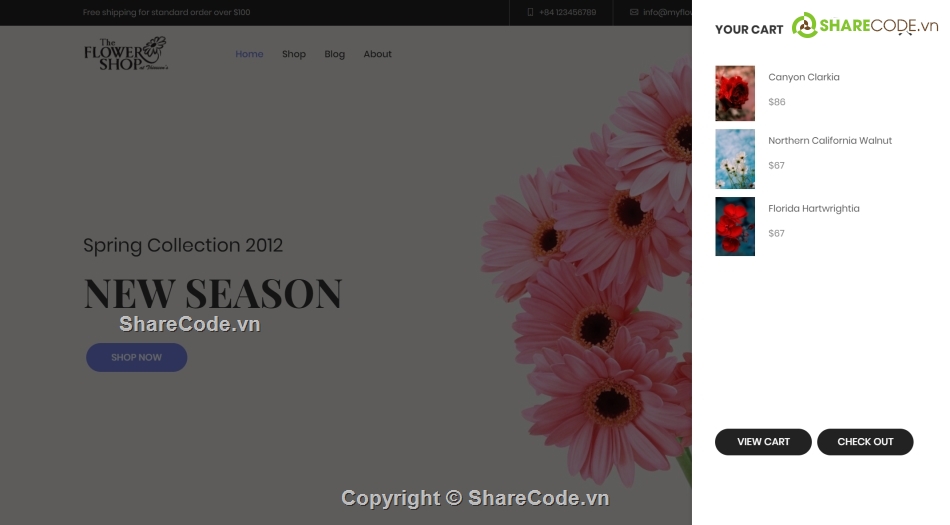The height and width of the screenshot is (525, 950).
Task: Click the phone icon in top bar
Action: 530,12
